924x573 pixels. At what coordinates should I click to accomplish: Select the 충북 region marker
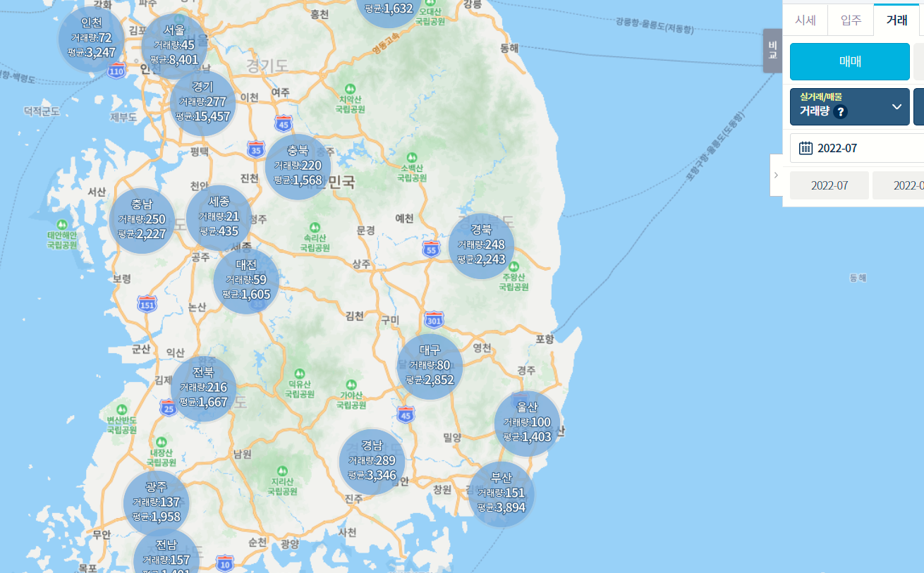(298, 166)
